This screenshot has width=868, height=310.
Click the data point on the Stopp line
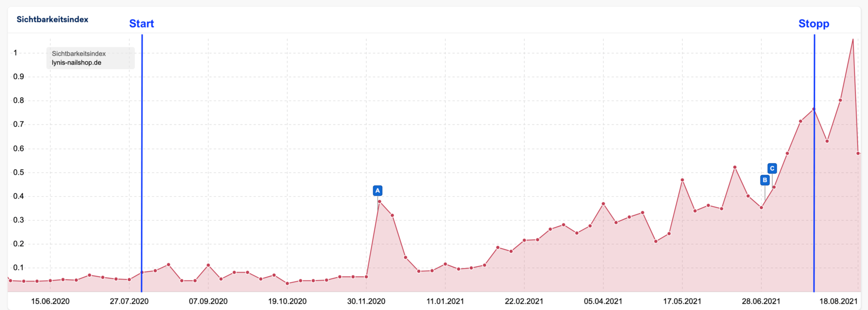point(814,109)
